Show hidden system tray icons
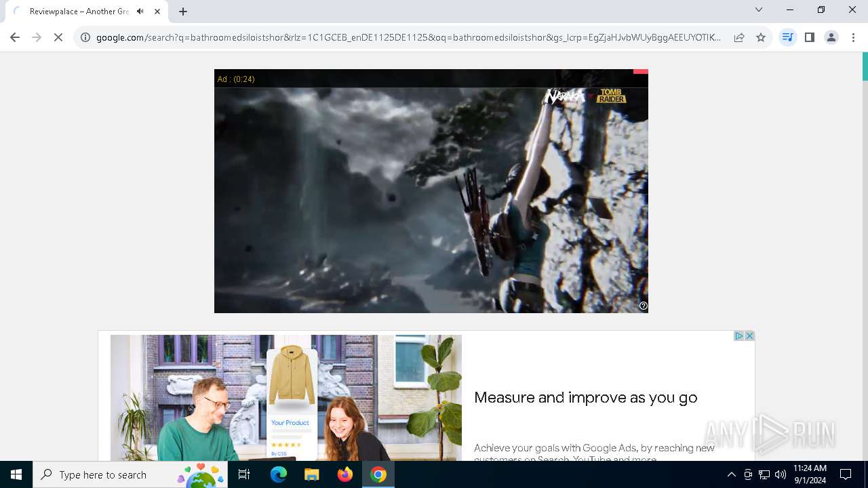 [x=731, y=474]
